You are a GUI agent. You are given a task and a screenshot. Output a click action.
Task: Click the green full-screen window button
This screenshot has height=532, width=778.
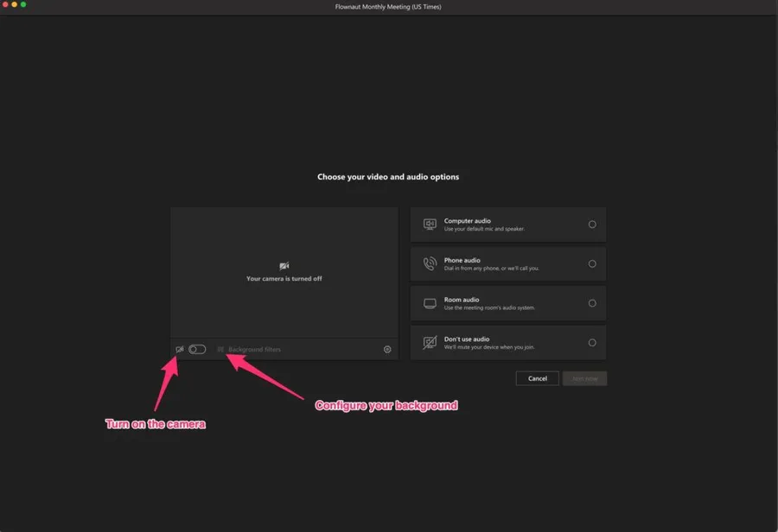[23, 5]
